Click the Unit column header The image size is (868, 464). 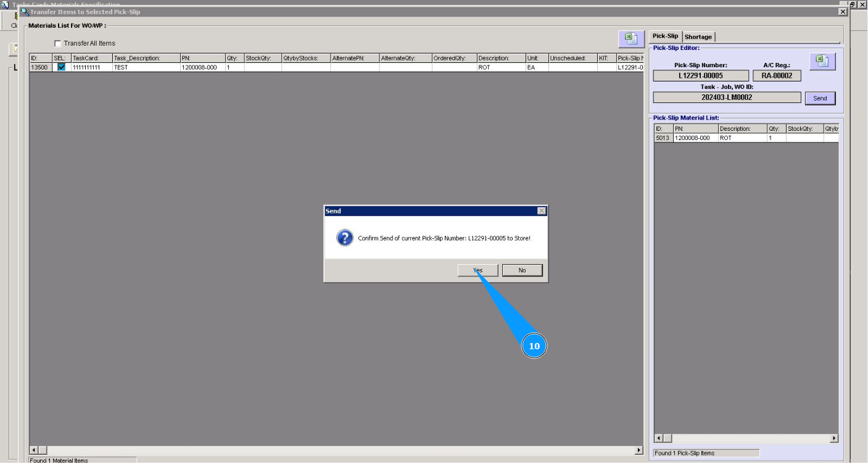pos(537,58)
